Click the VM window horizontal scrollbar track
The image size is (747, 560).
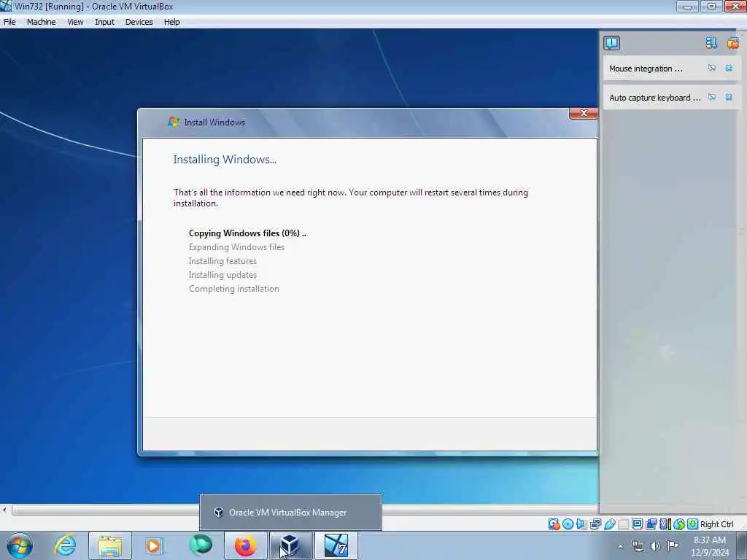[305, 510]
